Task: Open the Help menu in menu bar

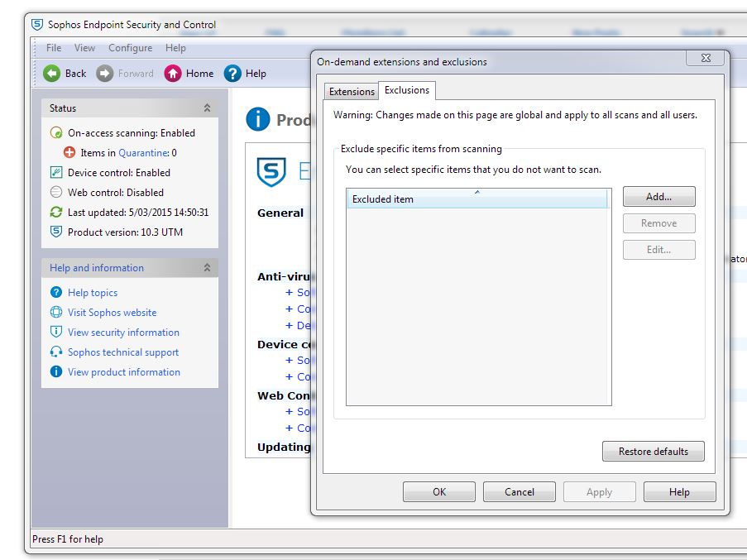Action: pos(175,48)
